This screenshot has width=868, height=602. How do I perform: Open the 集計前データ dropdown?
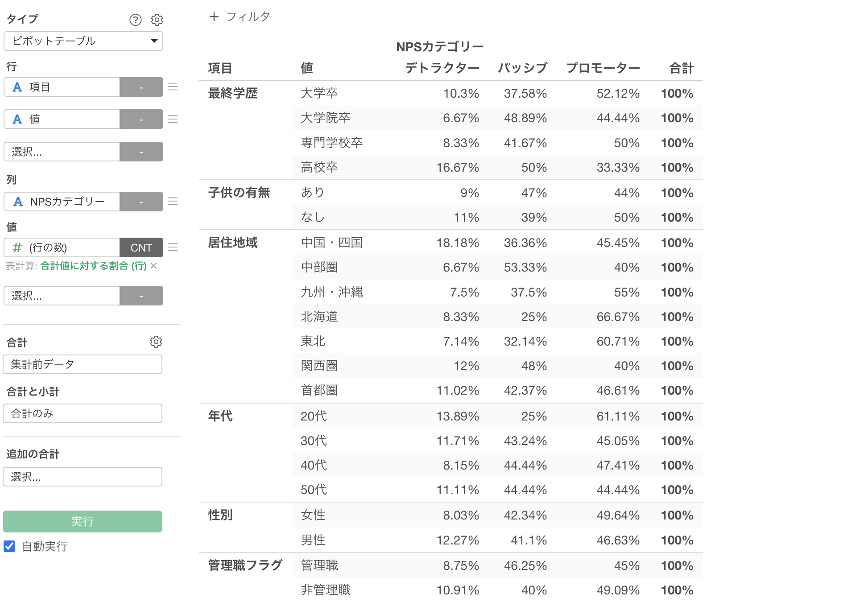point(83,364)
